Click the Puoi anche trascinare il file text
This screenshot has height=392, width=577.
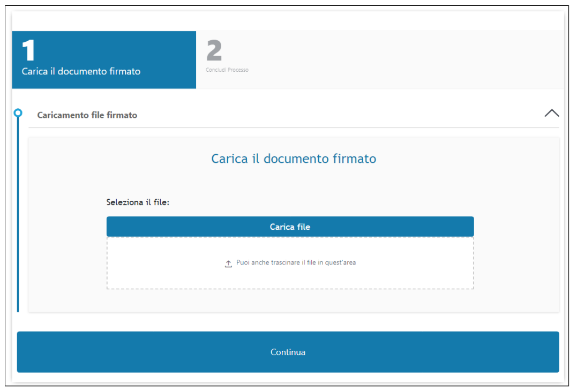296,263
